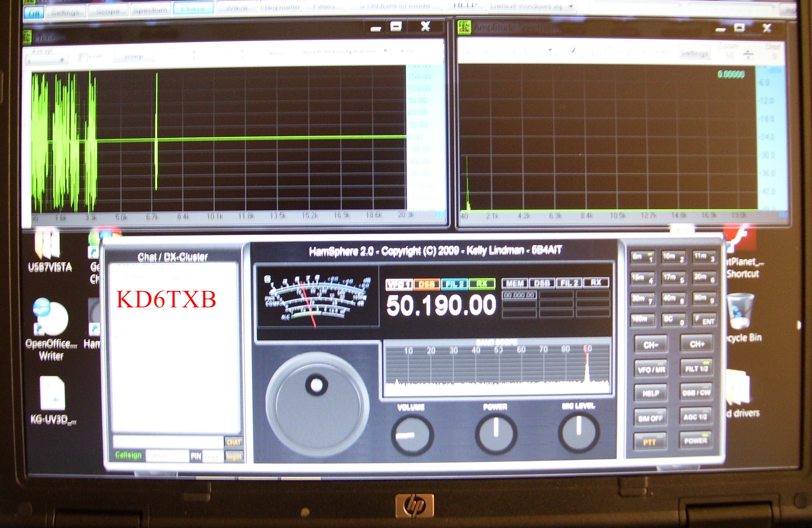Click the MEM indicator label
The image size is (812, 528).
tap(515, 283)
